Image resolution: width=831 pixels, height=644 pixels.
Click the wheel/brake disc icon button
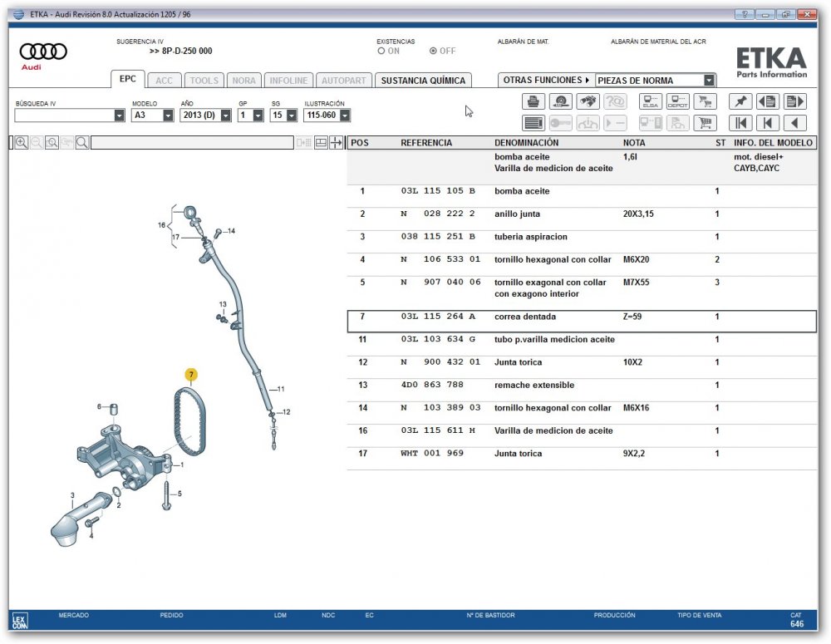[561, 101]
